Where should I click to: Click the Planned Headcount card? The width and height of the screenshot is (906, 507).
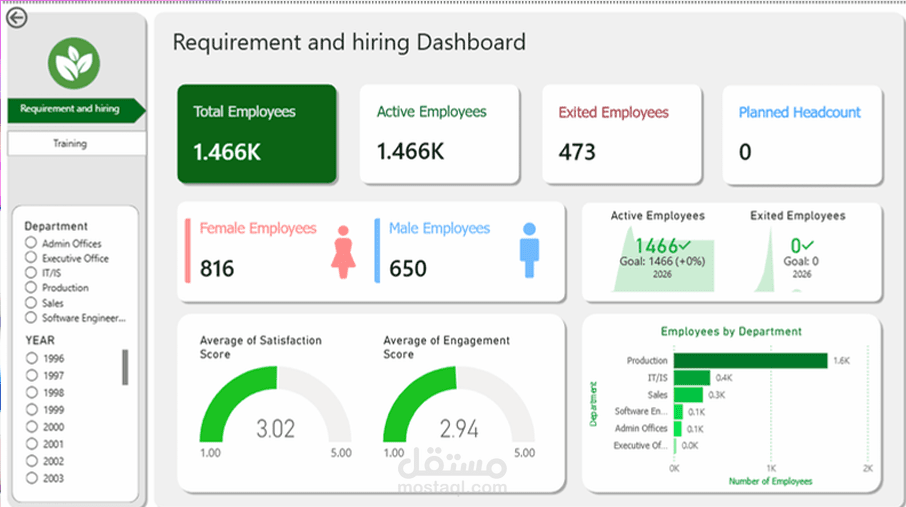tap(803, 135)
